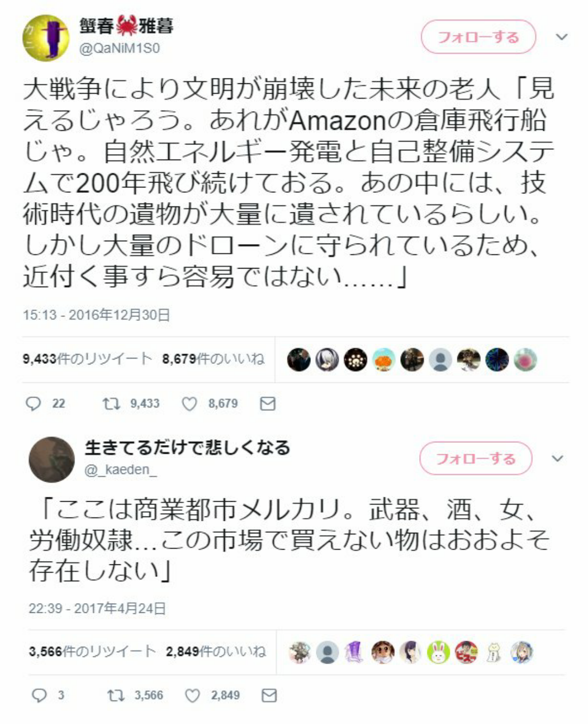Open the chevron menu on the first tweet
This screenshot has width=588, height=724.
[x=561, y=37]
